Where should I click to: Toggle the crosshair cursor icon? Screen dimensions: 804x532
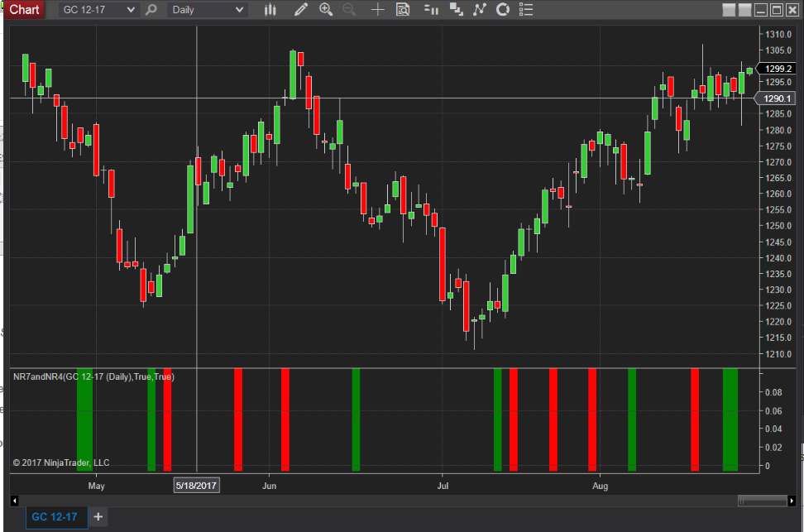pos(377,10)
